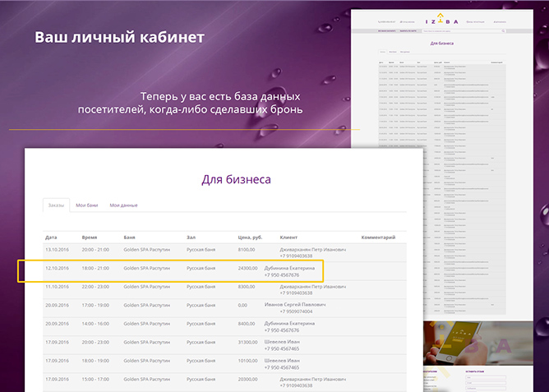Click Дживарханян Петр Иванович in the 8300,00 row
The height and width of the screenshot is (392, 549).
tap(313, 286)
